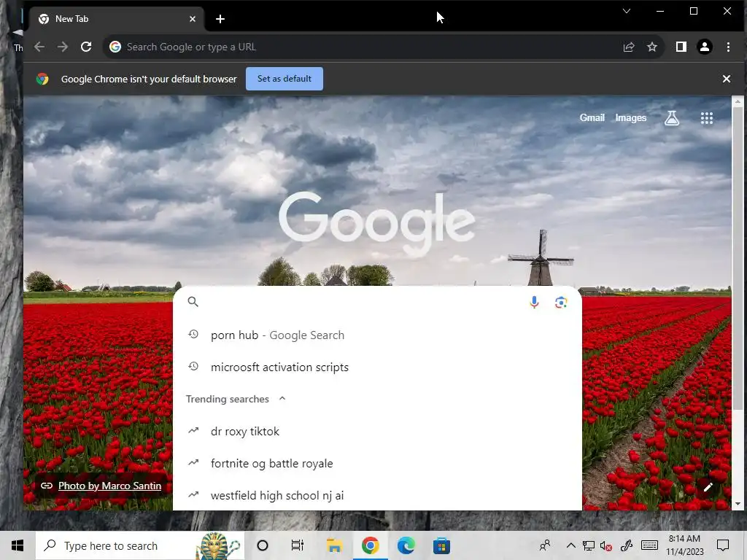747x560 pixels.
Task: Open the Images link
Action: (631, 117)
